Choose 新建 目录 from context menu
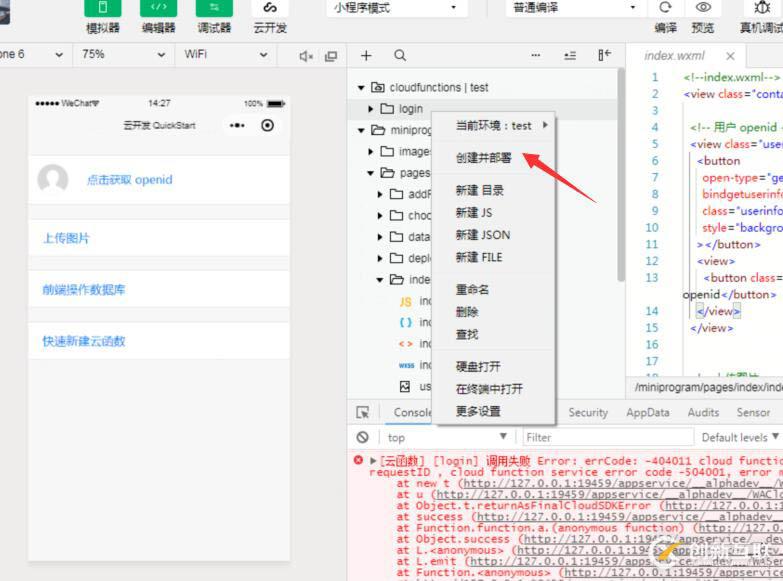 [x=494, y=190]
